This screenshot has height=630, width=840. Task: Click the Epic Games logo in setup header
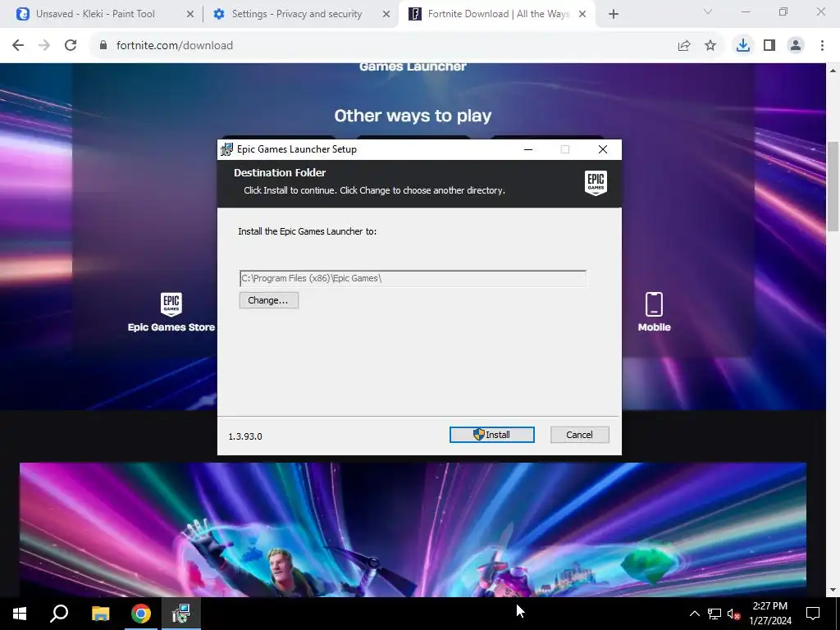[x=596, y=183]
